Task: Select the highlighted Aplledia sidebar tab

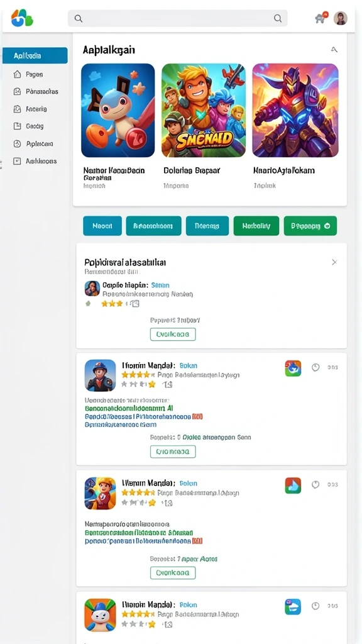Action: (x=35, y=55)
